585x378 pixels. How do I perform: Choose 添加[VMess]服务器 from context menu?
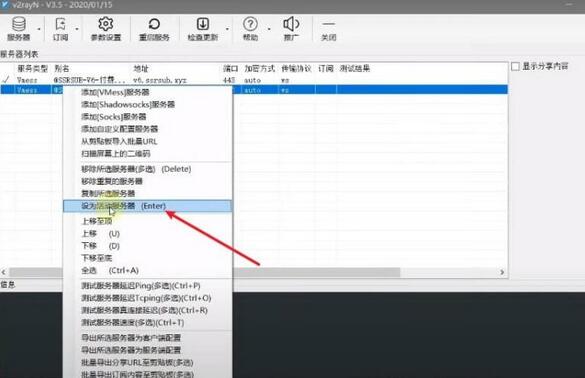pos(115,92)
